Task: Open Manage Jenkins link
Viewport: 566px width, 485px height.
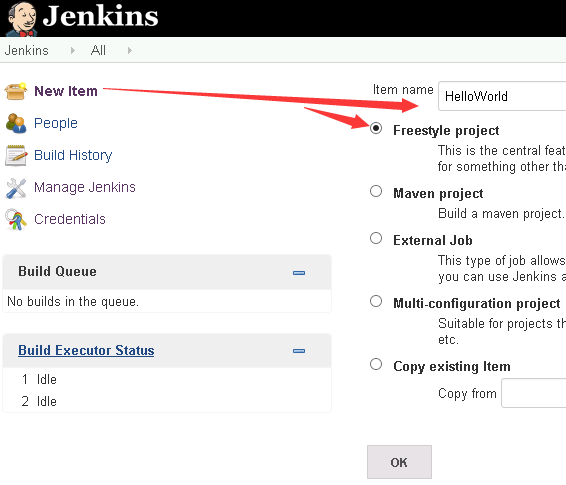Action: tap(85, 187)
